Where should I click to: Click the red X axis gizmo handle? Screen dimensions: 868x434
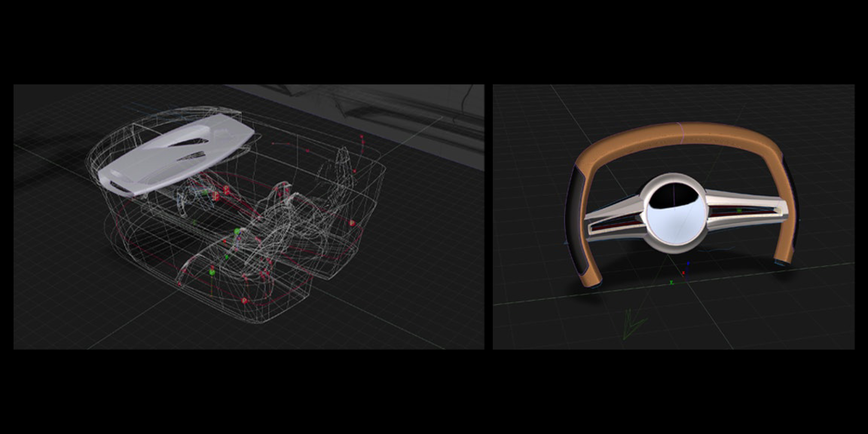tap(683, 273)
